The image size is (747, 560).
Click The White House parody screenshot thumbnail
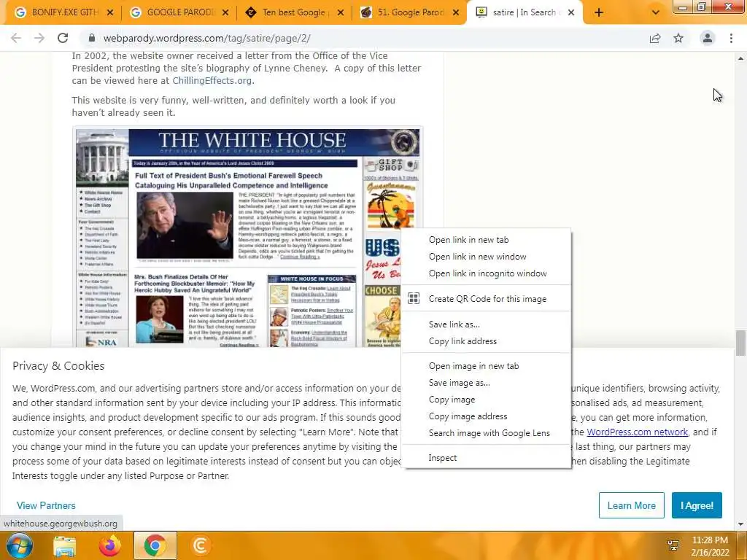click(248, 237)
